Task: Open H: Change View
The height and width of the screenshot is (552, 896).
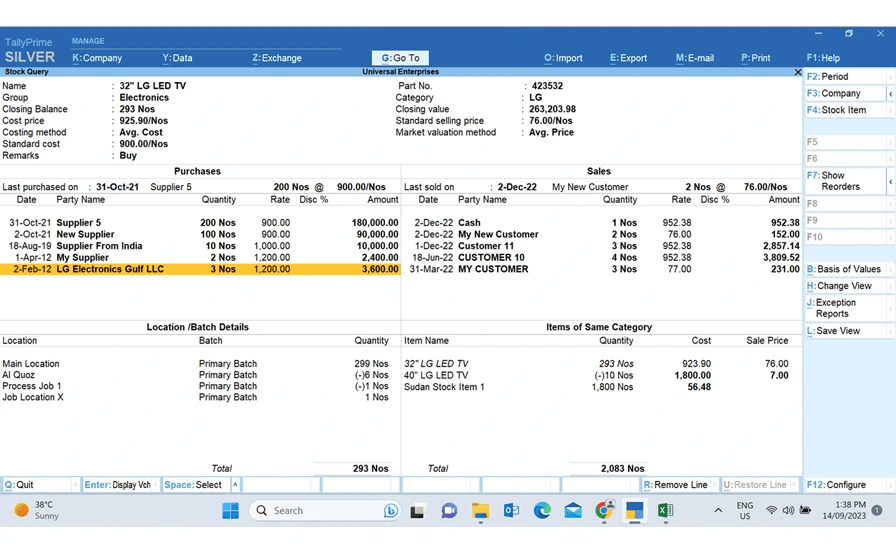Action: (846, 286)
